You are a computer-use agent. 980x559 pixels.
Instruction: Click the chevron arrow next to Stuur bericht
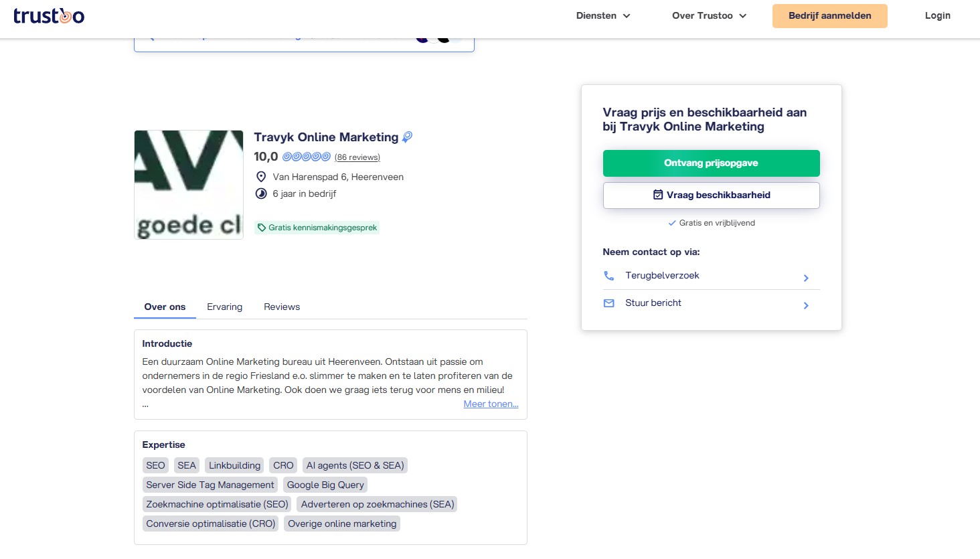[x=806, y=305]
